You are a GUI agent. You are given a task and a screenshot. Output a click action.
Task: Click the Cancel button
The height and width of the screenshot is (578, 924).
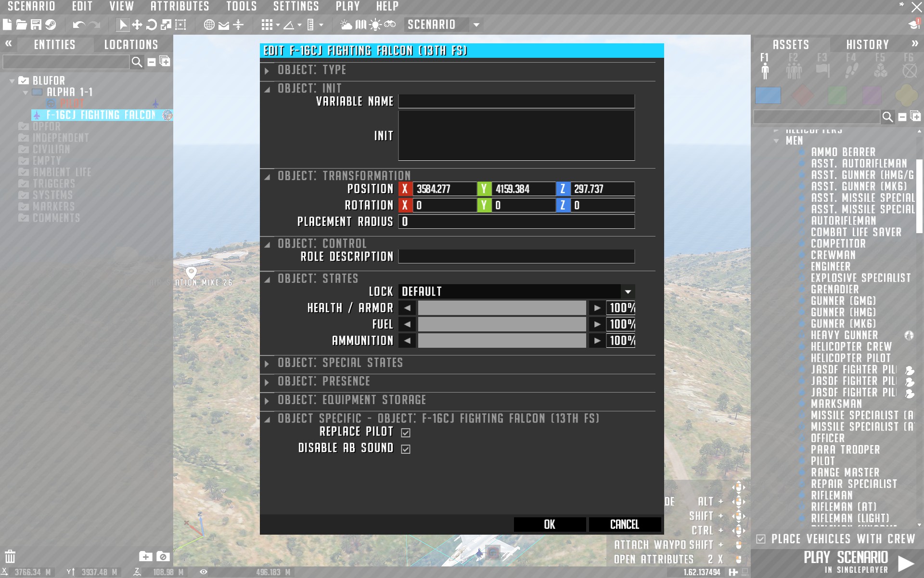coord(624,524)
